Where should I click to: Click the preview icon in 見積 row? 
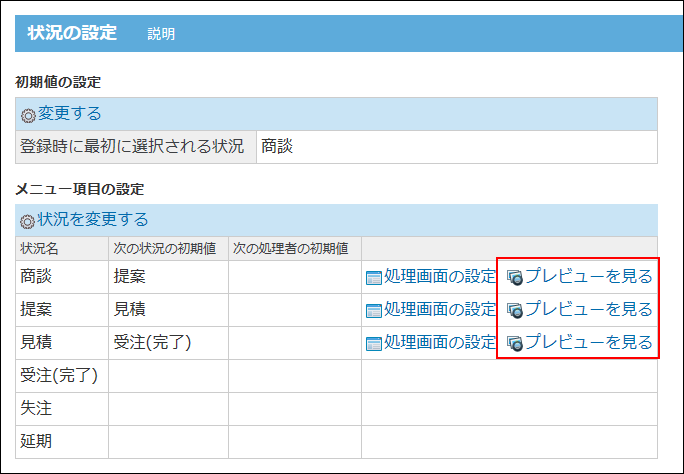[x=515, y=344]
